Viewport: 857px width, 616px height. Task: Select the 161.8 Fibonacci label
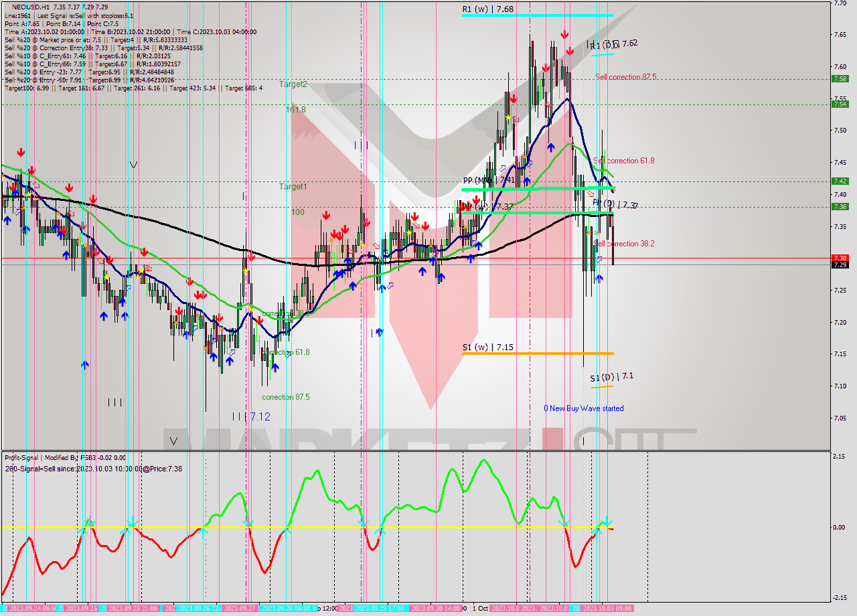click(295, 108)
